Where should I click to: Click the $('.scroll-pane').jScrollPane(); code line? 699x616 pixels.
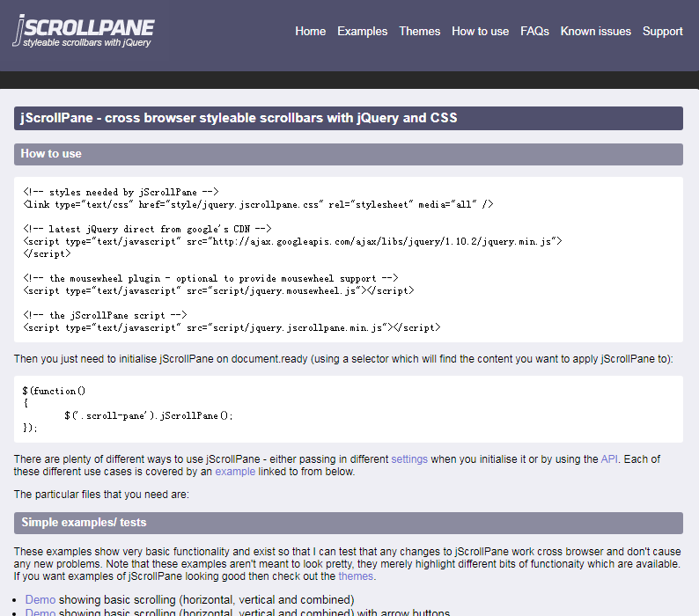click(149, 416)
